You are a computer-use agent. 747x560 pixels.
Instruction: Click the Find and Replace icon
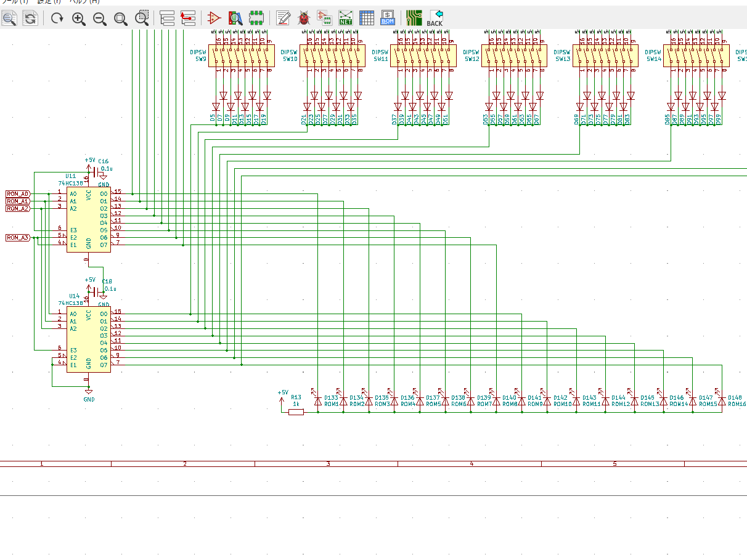30,18
